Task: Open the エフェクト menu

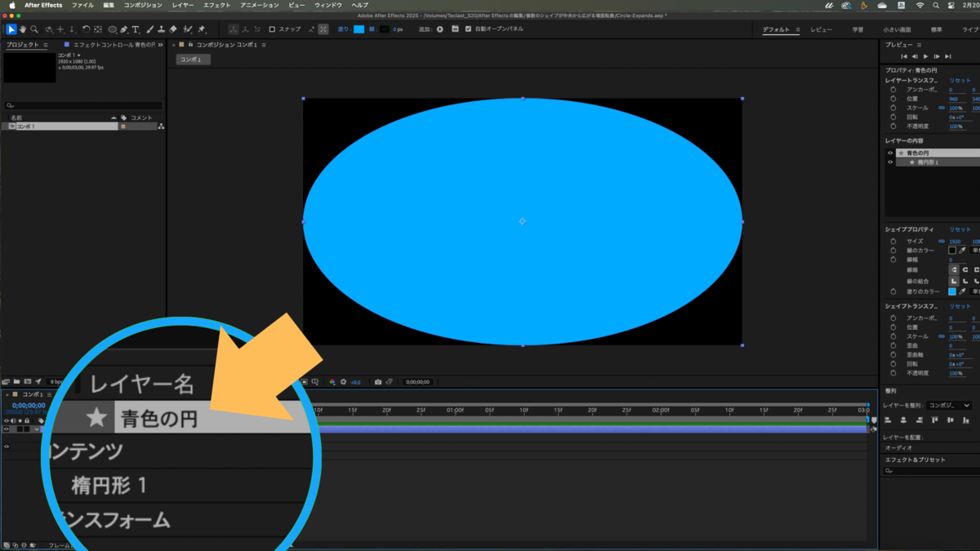Action: [x=216, y=5]
